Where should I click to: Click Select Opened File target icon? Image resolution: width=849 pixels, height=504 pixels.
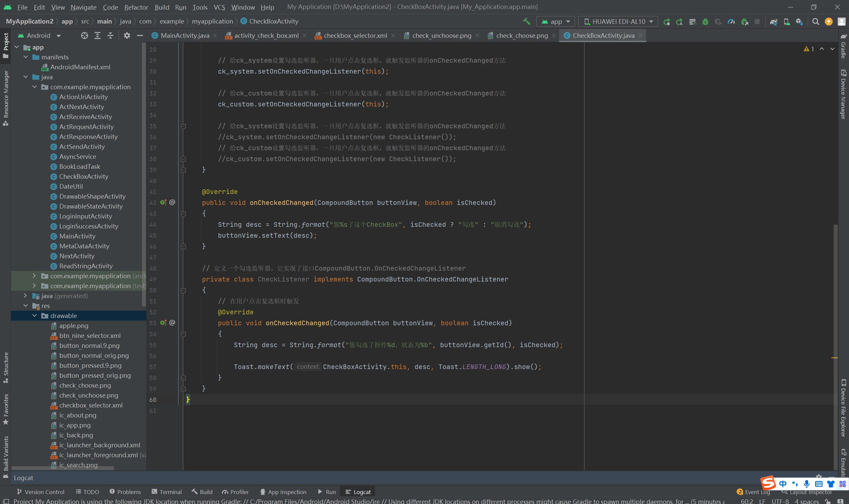[84, 36]
